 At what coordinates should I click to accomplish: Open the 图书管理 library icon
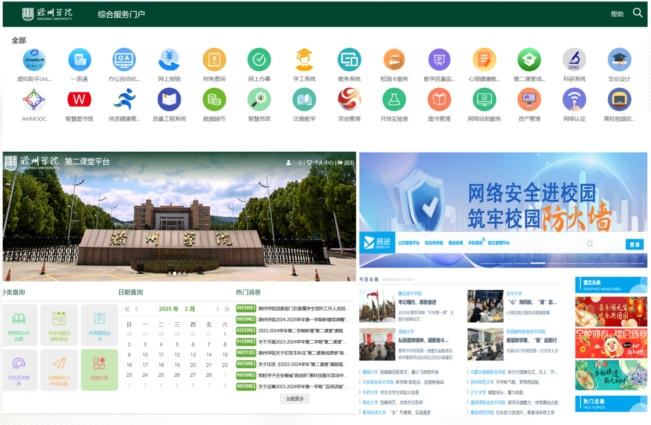click(x=439, y=100)
